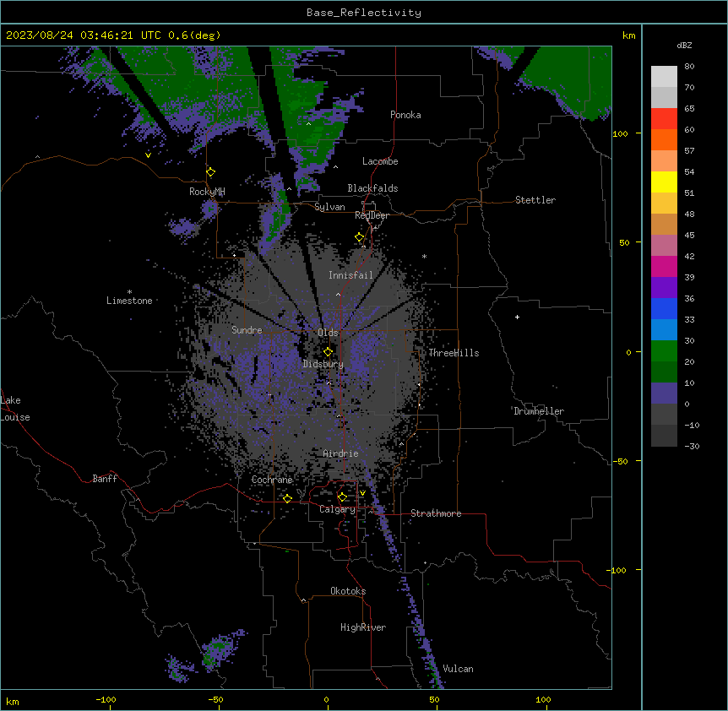
Task: Click the km unit label at top right
Action: click(x=628, y=35)
